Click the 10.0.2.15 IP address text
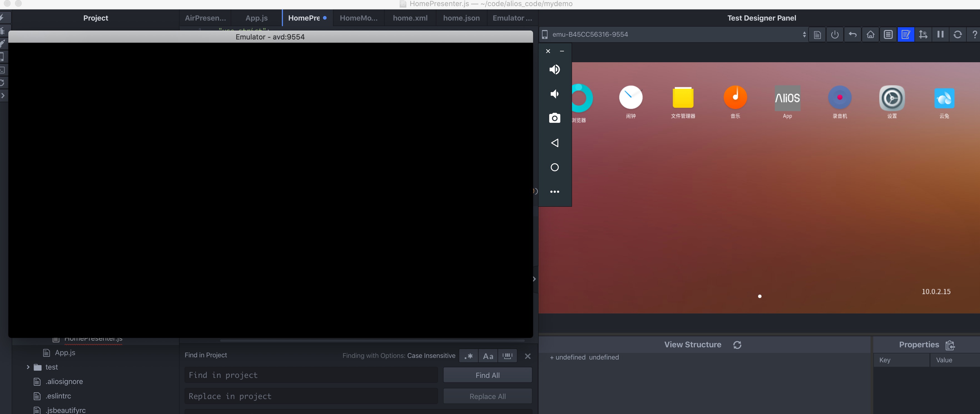The image size is (980, 414). tap(936, 292)
